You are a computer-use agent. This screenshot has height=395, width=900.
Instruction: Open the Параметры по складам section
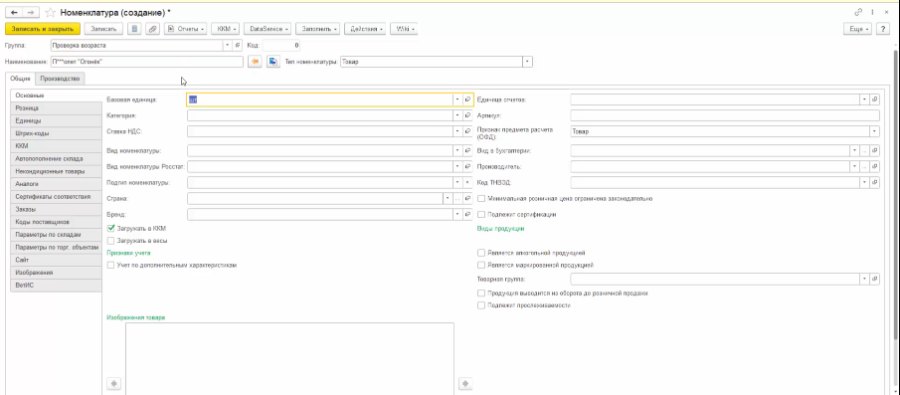(x=56, y=234)
